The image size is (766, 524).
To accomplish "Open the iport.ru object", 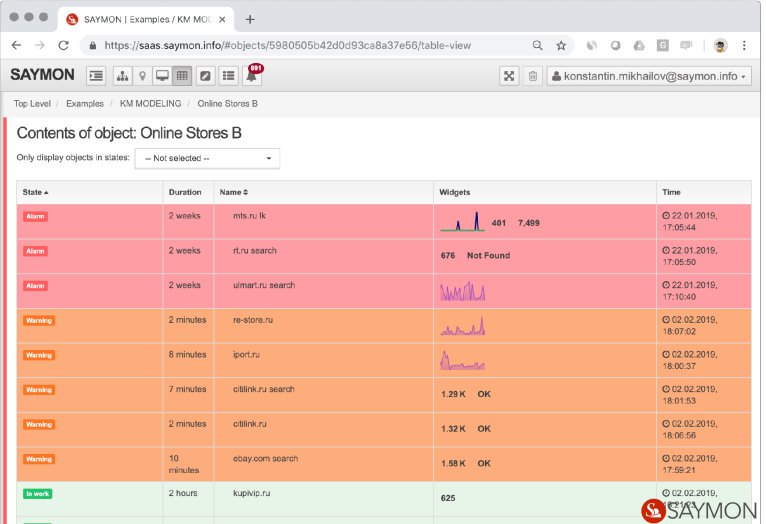I will pyautogui.click(x=246, y=355).
